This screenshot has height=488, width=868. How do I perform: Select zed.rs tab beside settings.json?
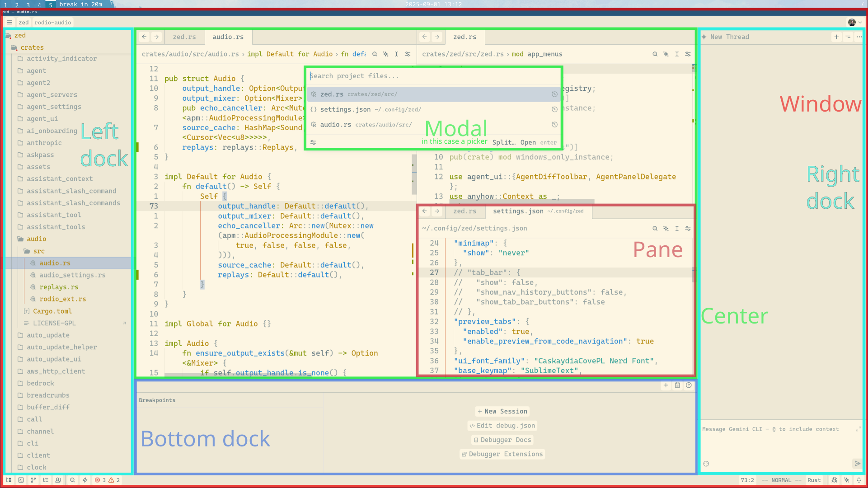point(464,211)
